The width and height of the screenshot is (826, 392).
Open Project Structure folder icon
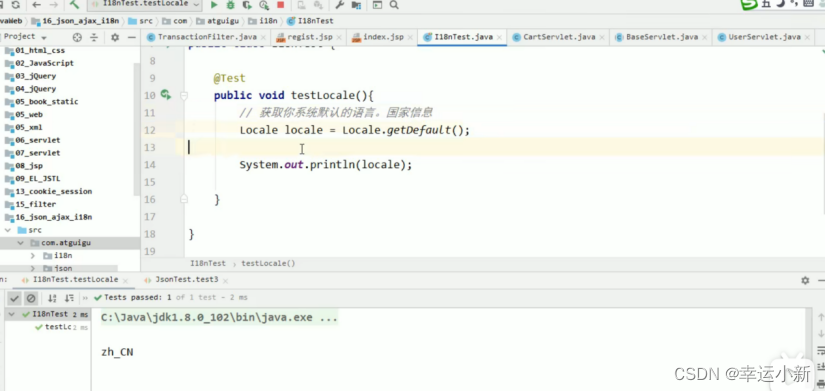[x=357, y=5]
